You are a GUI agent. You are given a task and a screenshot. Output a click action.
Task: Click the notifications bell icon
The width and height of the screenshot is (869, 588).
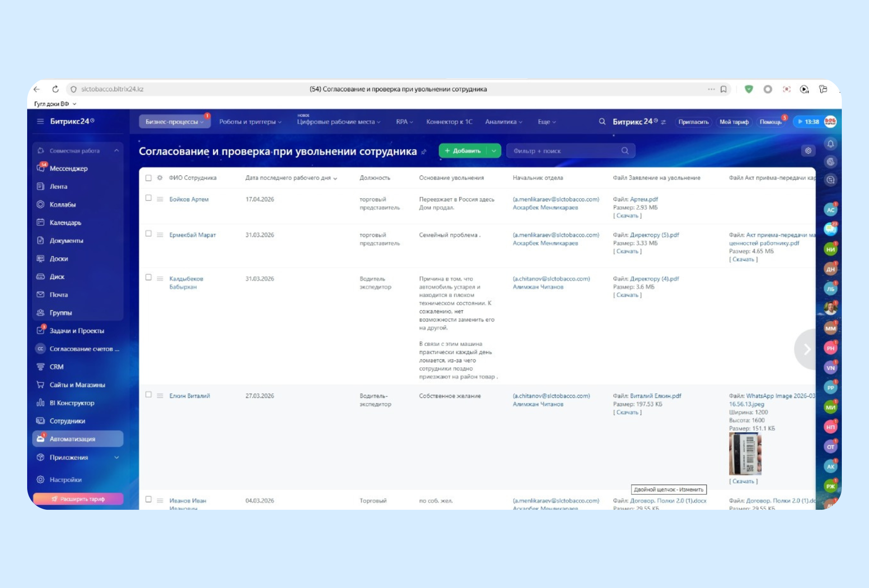[x=831, y=144]
